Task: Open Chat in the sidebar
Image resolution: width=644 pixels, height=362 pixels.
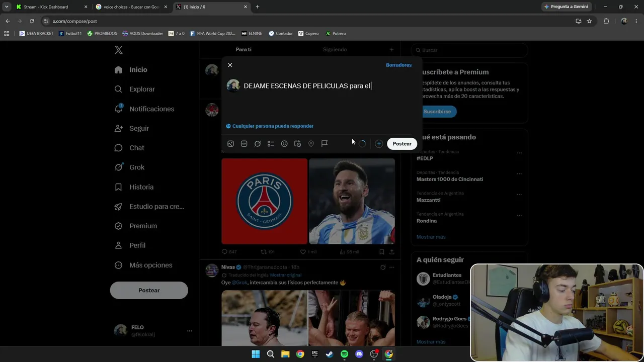Action: 129,148
